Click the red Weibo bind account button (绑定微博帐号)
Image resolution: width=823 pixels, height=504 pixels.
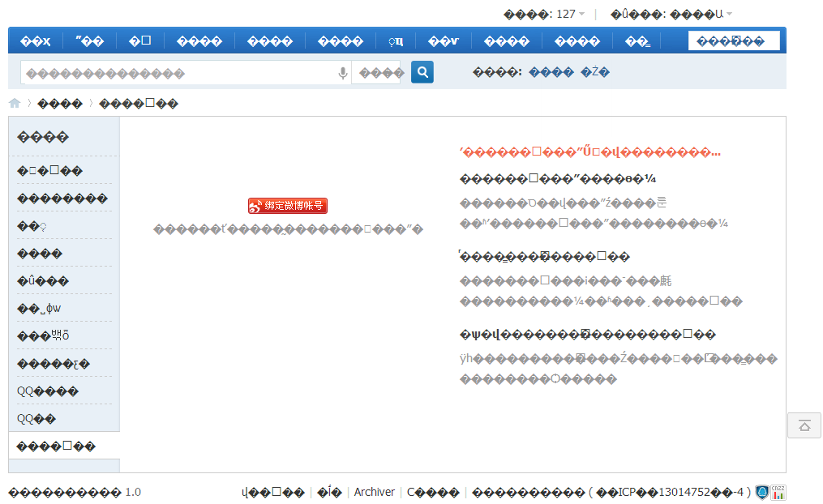pyautogui.click(x=288, y=206)
